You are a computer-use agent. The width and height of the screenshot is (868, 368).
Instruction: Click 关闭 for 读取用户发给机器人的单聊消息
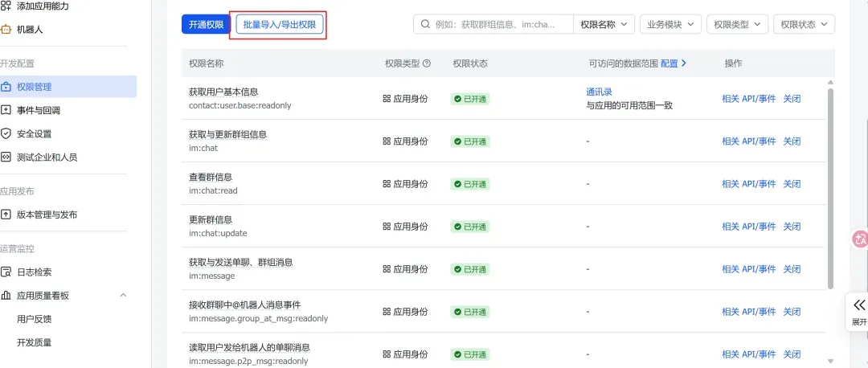click(792, 354)
